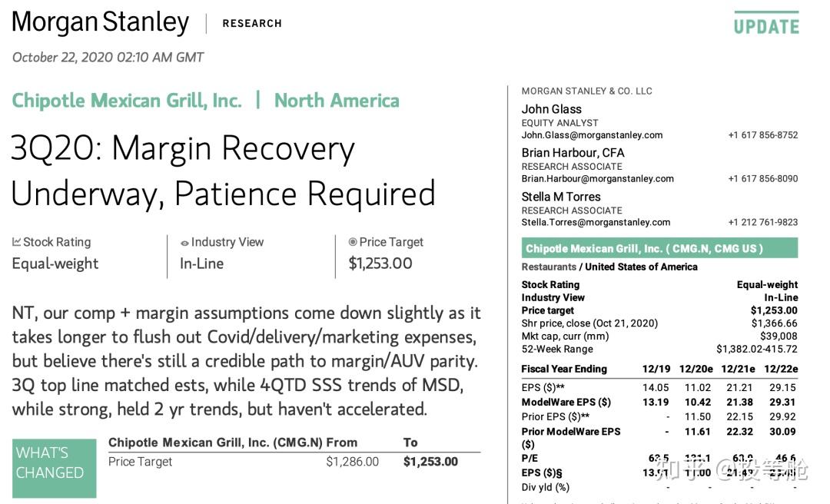830x504 pixels.
Task: Click the green UPDATE badge
Action: click(766, 23)
